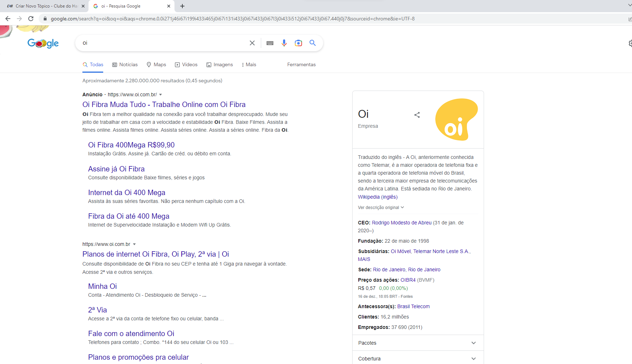Open the 'Wikipedia (inglês)' link
Screen dimensions: 632x364
tap(378, 197)
